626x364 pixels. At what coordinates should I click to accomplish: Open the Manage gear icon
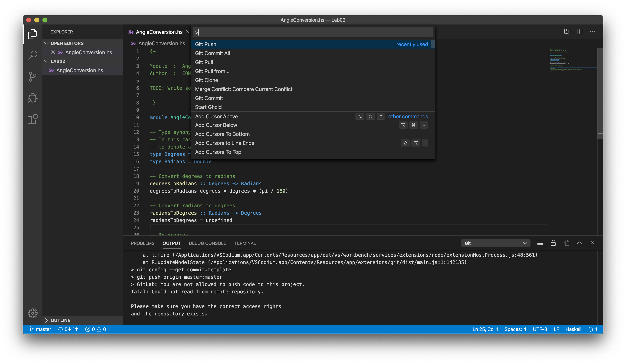click(x=32, y=313)
